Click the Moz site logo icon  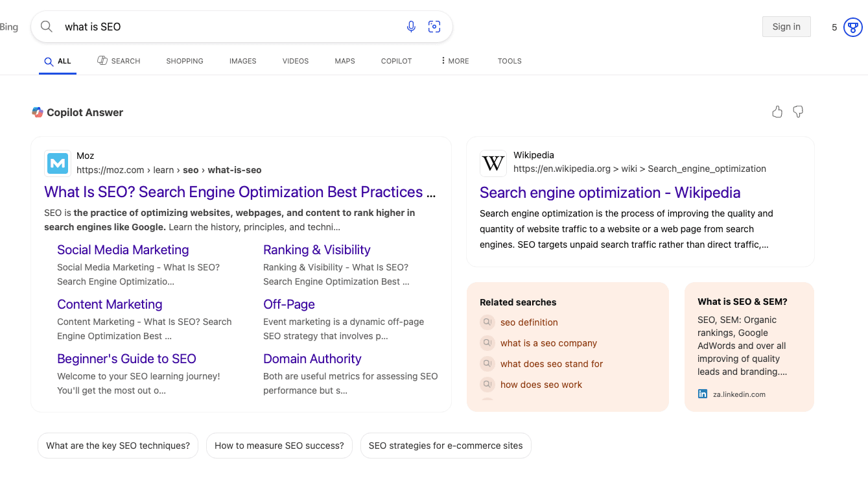tap(58, 163)
